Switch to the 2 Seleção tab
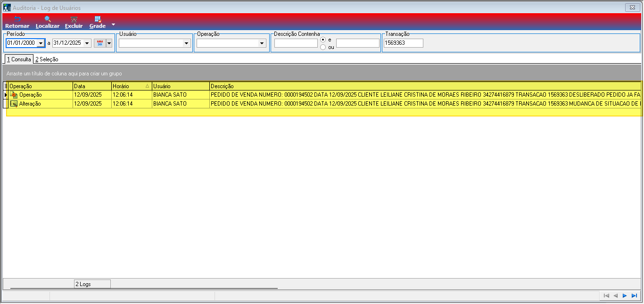This screenshot has height=304, width=644. pos(47,59)
